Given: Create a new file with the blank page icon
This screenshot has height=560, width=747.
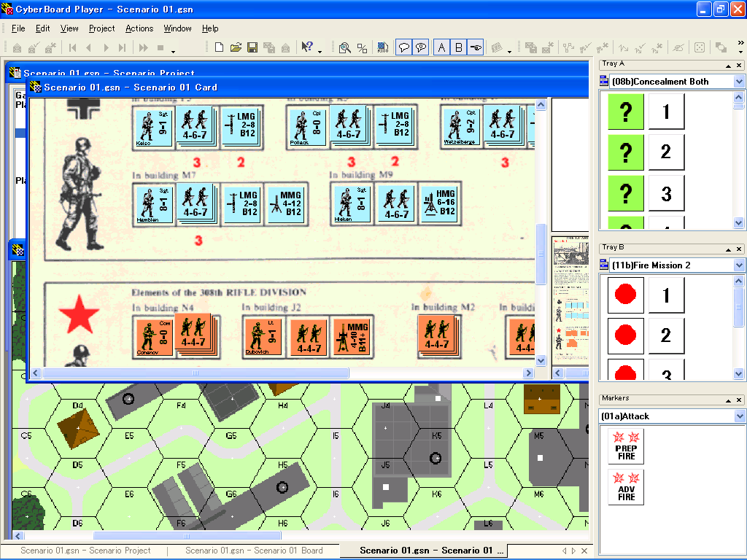Looking at the screenshot, I should pos(219,47).
